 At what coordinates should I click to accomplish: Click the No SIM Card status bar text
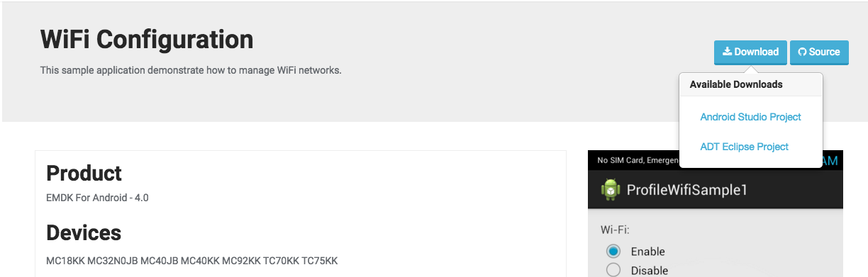coord(618,161)
